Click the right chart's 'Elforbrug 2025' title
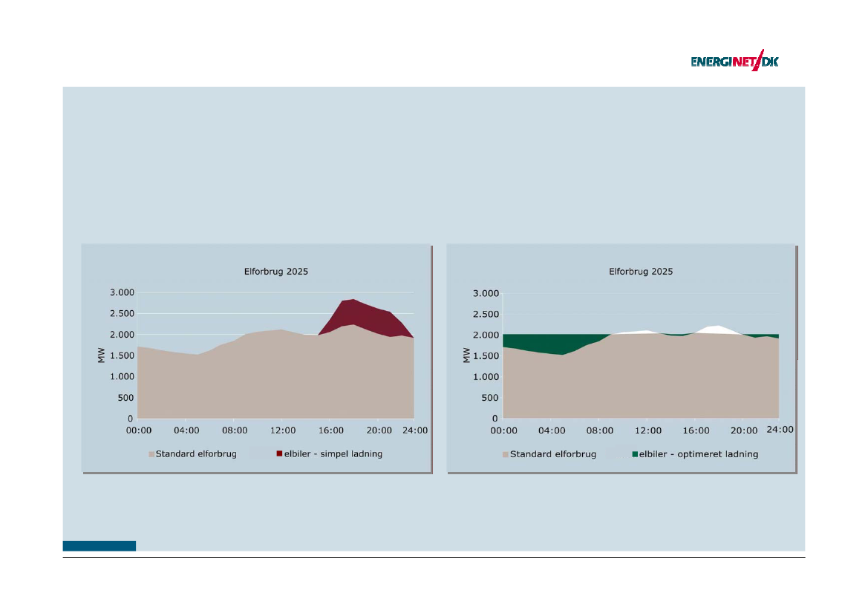The width and height of the screenshot is (868, 613). (641, 272)
